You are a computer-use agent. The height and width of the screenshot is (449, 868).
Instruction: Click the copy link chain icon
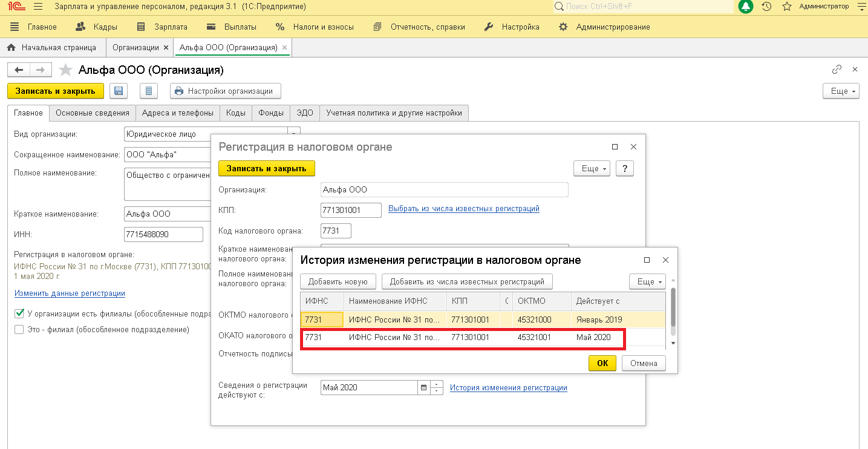[837, 70]
